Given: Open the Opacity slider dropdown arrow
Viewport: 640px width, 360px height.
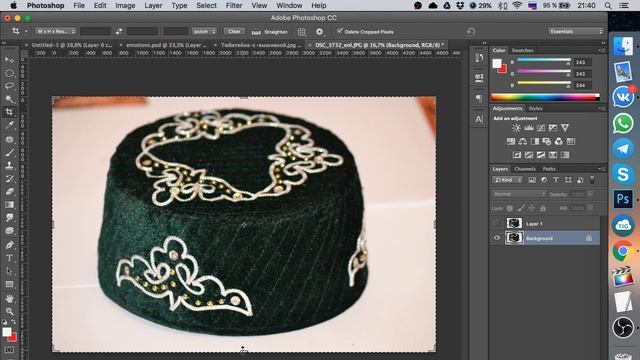Looking at the screenshot, I should tap(590, 194).
